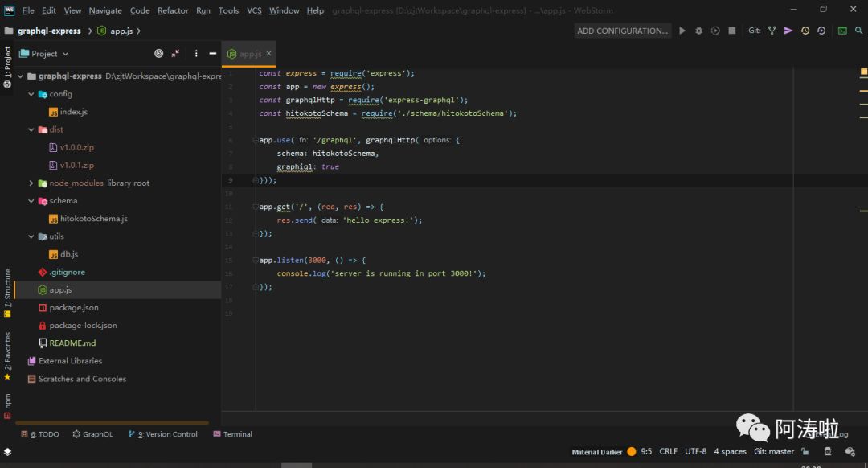Select hitokotoSchema.js in the project tree
This screenshot has height=468, width=868.
pos(93,219)
